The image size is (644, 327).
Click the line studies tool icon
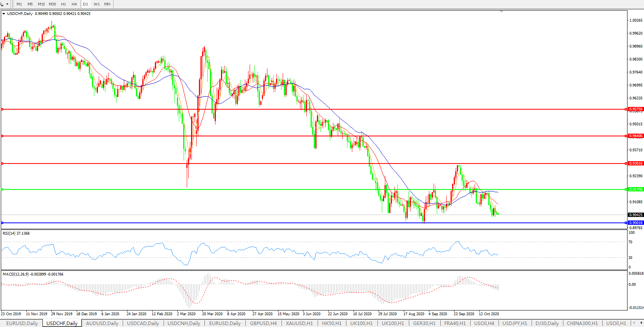(2, 4)
